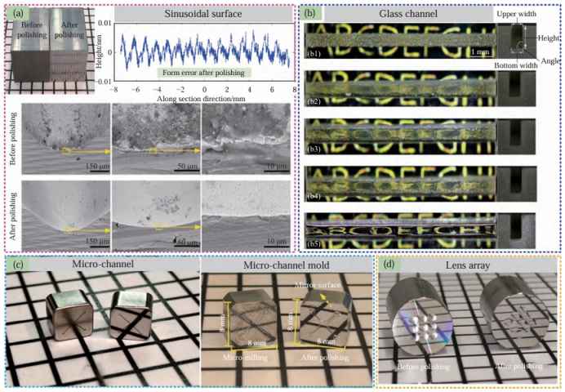Open the (b1) glass channel image
Screen dimensions: 565x392
point(398,41)
